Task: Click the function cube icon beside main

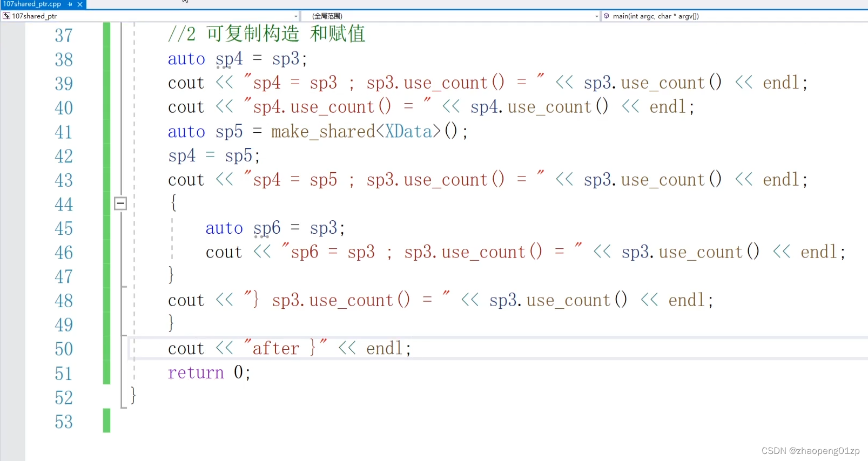Action: [x=607, y=16]
